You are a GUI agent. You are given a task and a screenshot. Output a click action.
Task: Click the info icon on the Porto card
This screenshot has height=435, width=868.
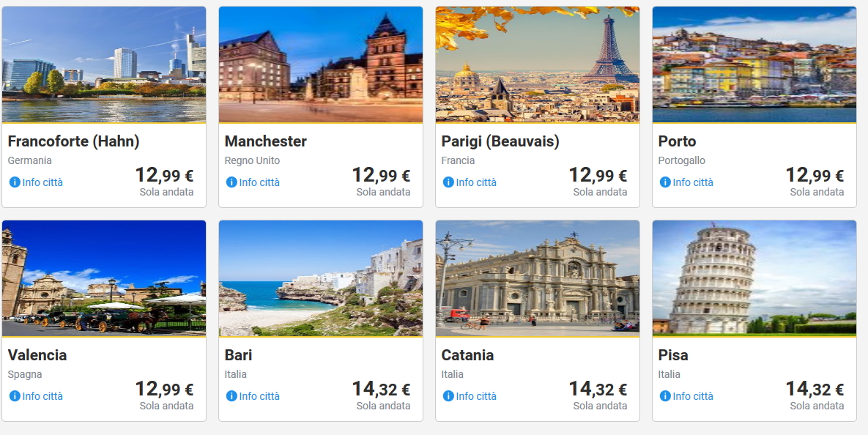click(x=665, y=182)
